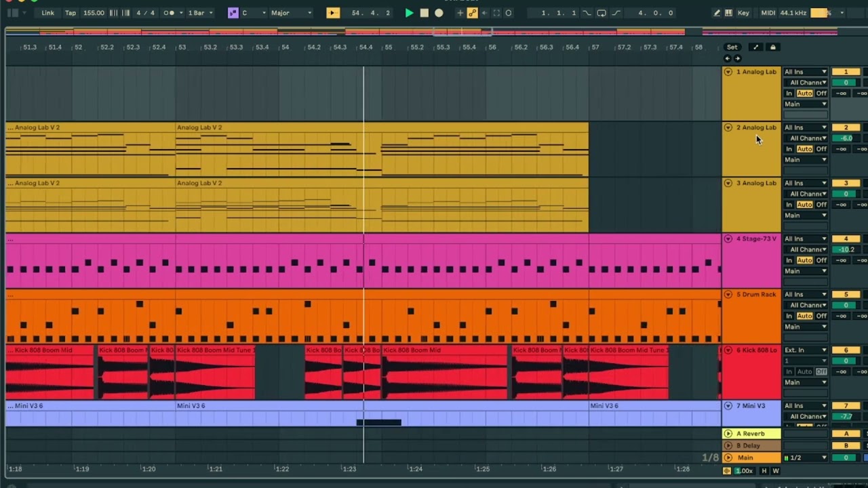Enable Draw Mode pencil tool
The image size is (868, 488).
(717, 13)
